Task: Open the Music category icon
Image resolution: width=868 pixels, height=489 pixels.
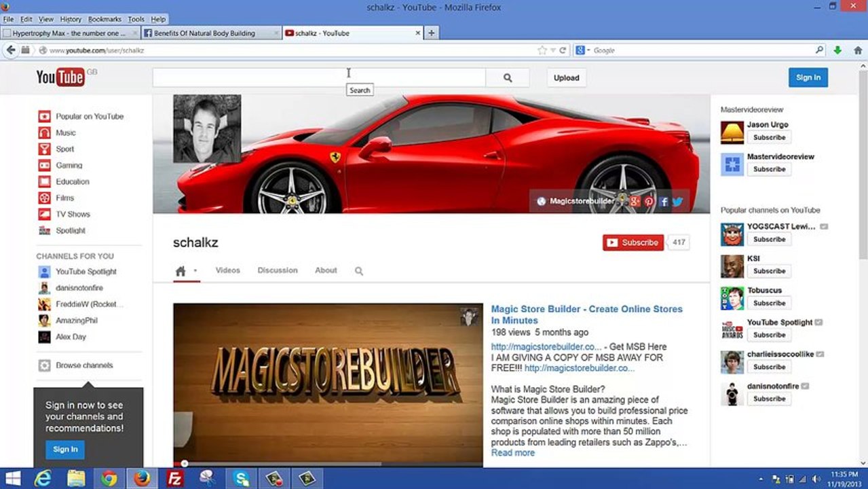Action: pos(44,132)
